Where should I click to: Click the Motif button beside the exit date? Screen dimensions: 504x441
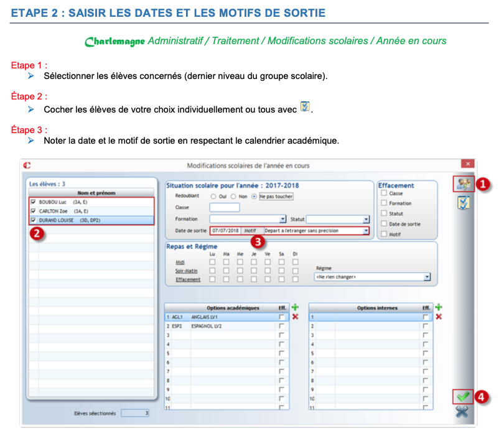(x=250, y=231)
